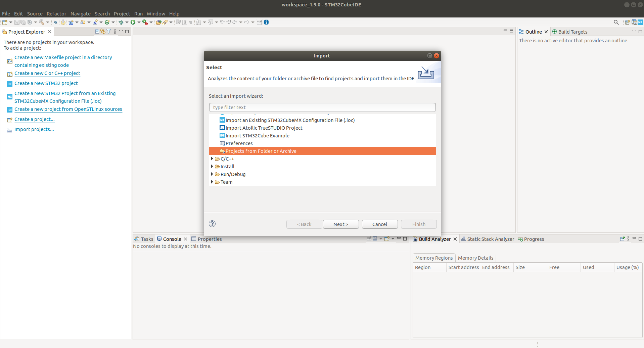
Task: Open the dropdown arrow next to New
Action: tap(11, 23)
